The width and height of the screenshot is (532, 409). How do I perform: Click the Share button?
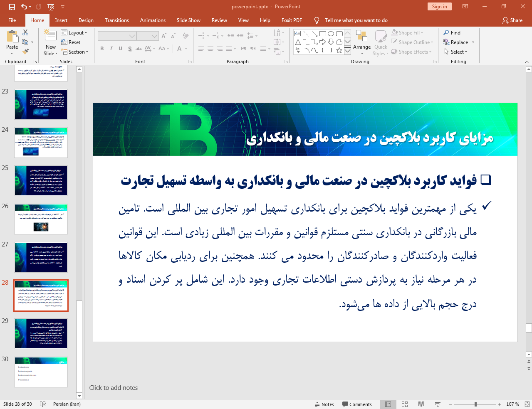pyautogui.click(x=512, y=20)
